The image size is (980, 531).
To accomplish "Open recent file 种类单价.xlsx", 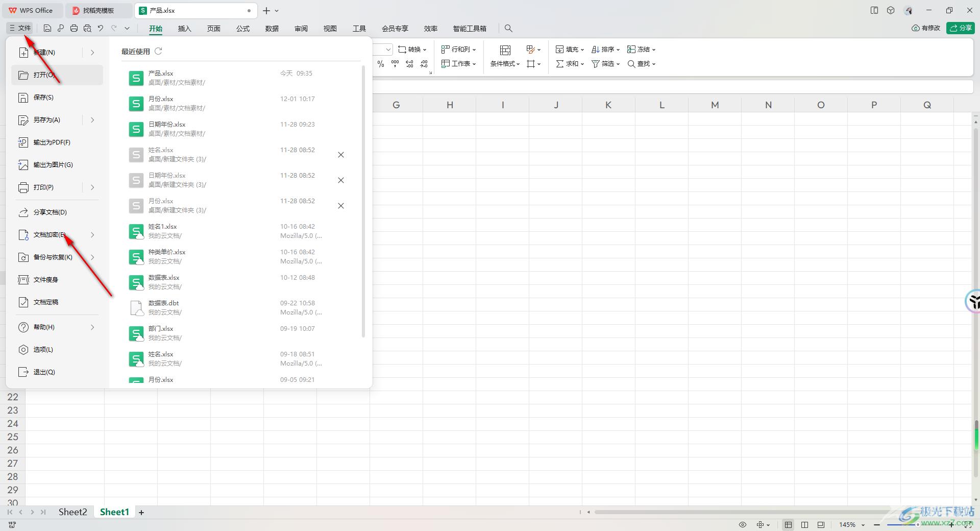I will [x=240, y=257].
